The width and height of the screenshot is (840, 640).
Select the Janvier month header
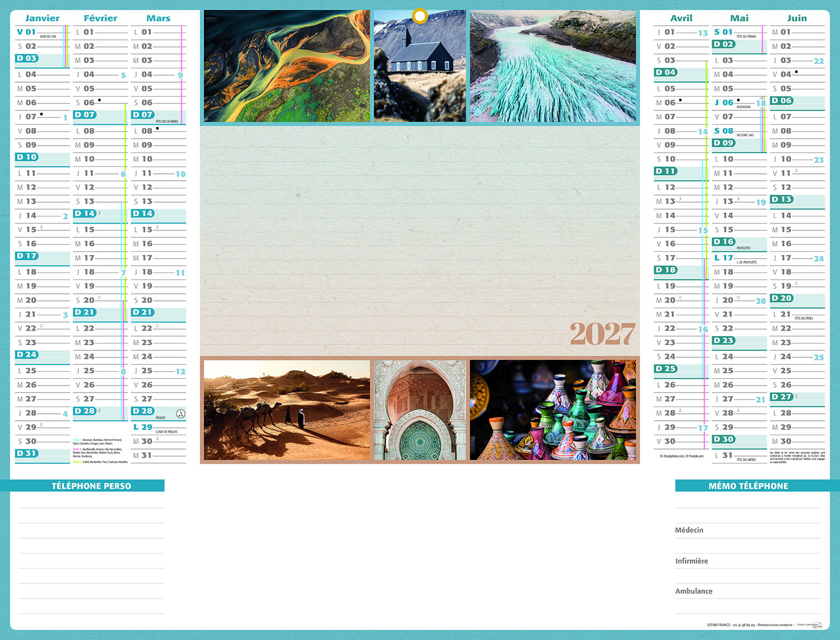point(42,18)
